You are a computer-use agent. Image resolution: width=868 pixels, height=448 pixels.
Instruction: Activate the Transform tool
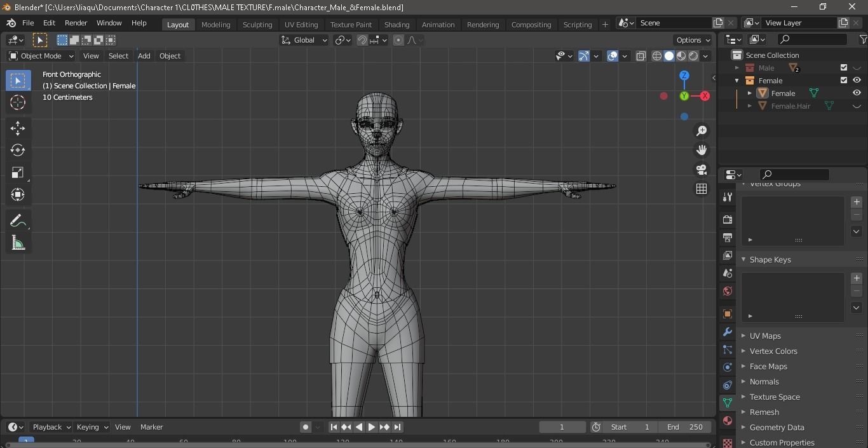pos(18,194)
